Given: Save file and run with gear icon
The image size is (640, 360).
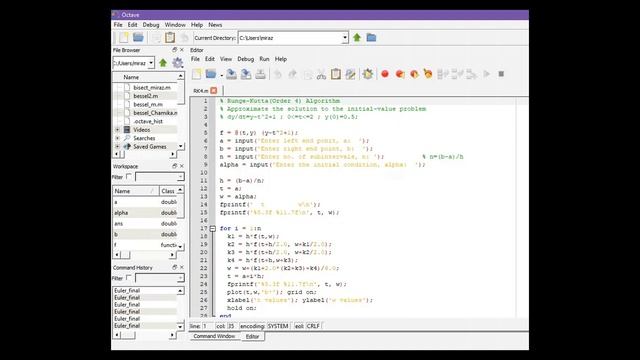Looking at the screenshot, I should [367, 74].
